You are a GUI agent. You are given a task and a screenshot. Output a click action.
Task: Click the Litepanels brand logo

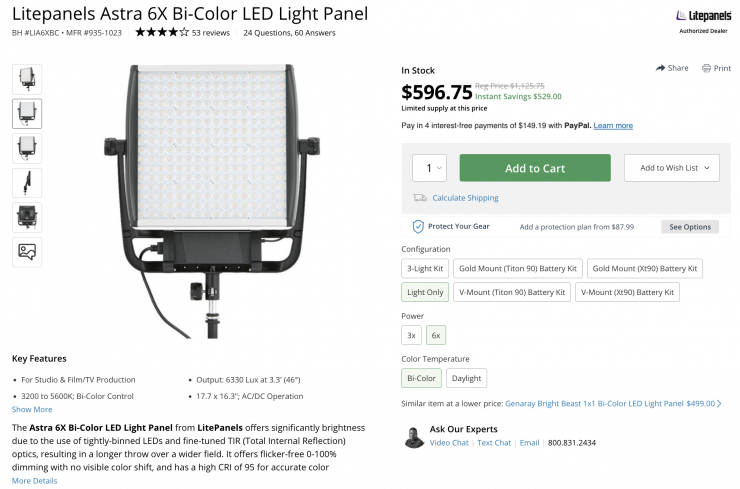point(703,17)
